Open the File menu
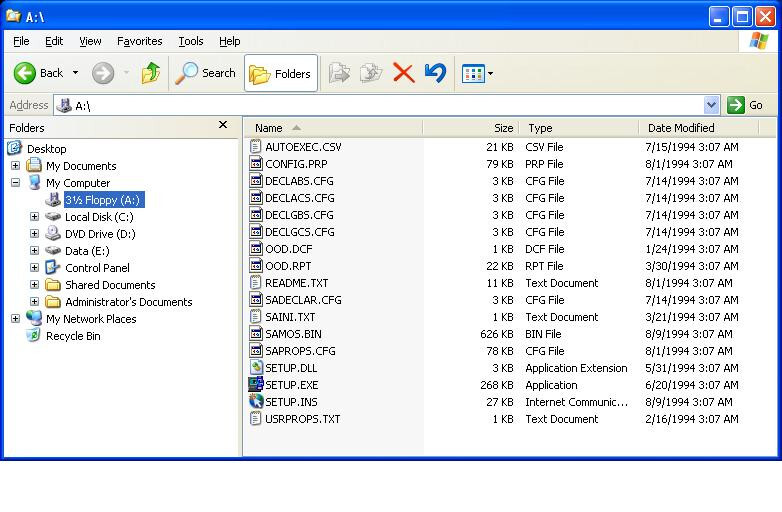This screenshot has width=782, height=512. tap(21, 41)
